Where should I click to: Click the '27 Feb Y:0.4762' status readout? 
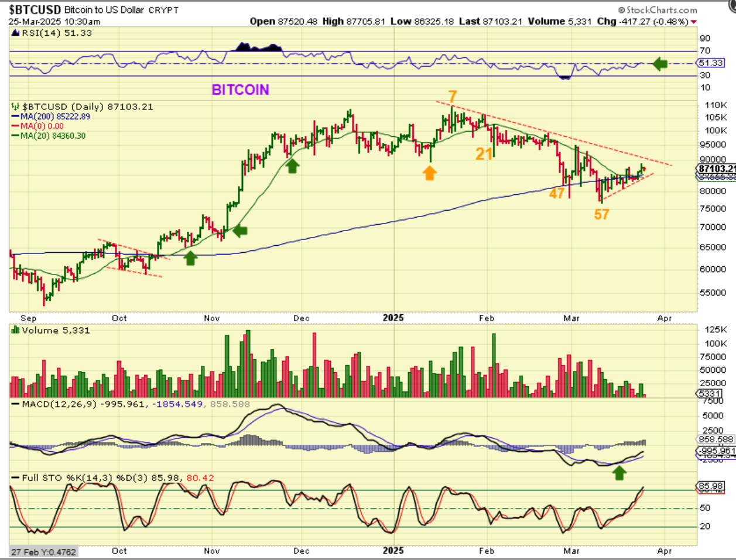pos(43,552)
